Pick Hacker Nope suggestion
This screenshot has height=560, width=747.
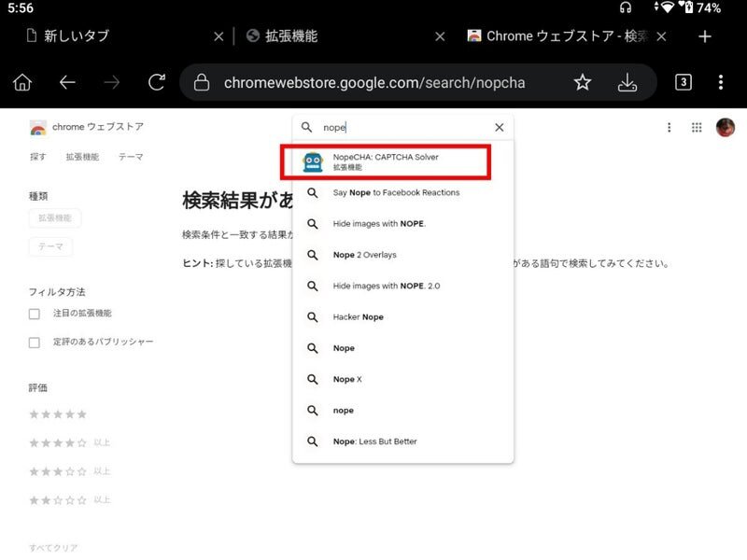[x=402, y=316]
